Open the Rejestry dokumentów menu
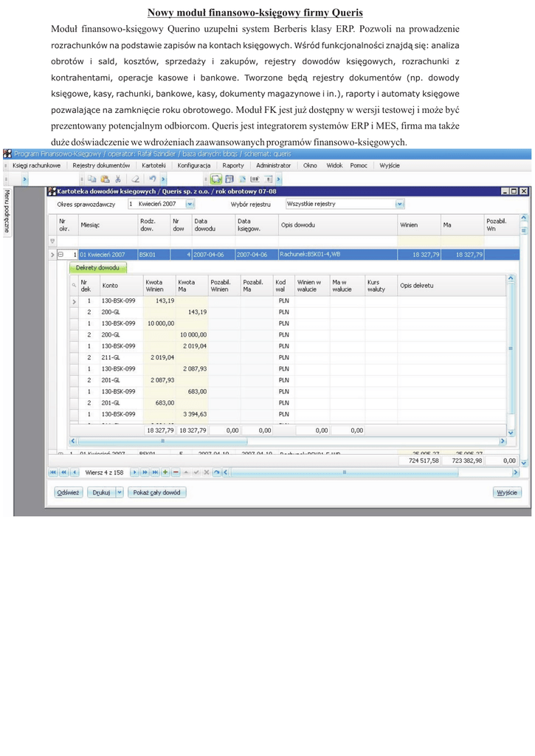This screenshot has width=535, height=756. click(x=100, y=165)
